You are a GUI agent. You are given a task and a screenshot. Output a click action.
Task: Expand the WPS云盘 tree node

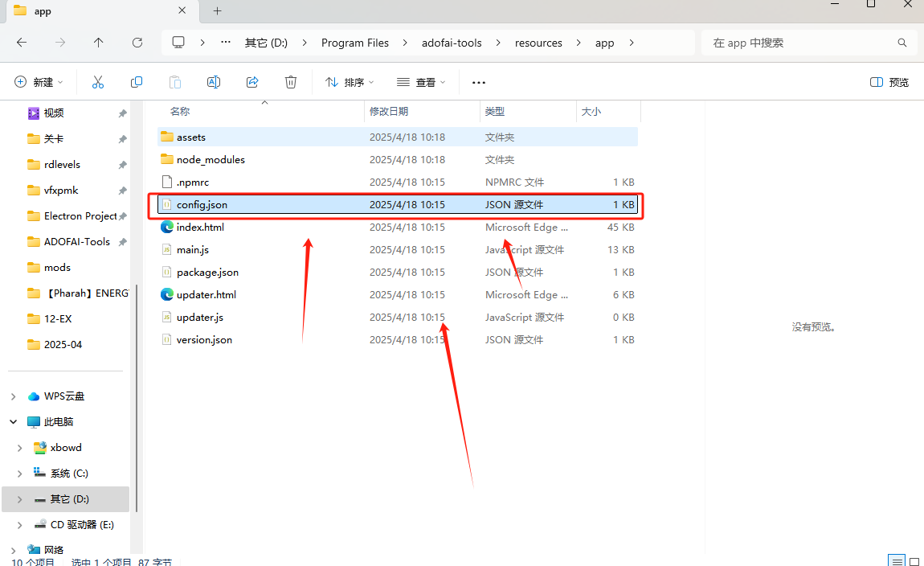tap(13, 396)
